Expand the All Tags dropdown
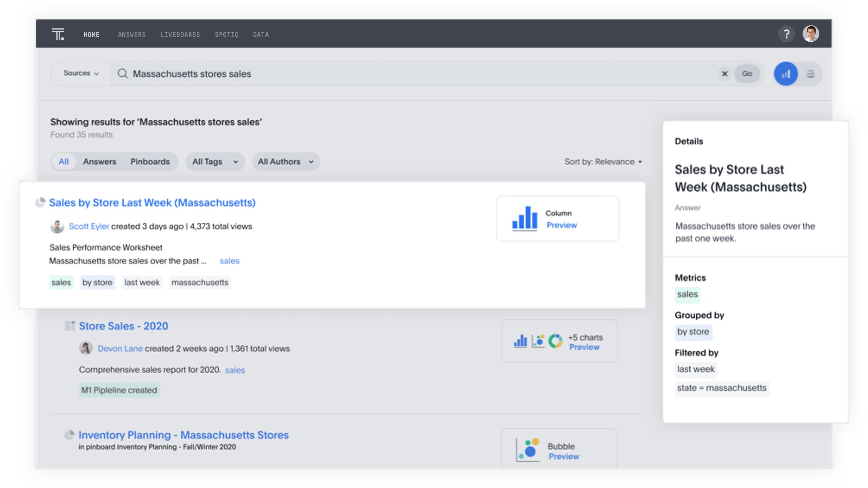The width and height of the screenshot is (868, 488). (215, 162)
